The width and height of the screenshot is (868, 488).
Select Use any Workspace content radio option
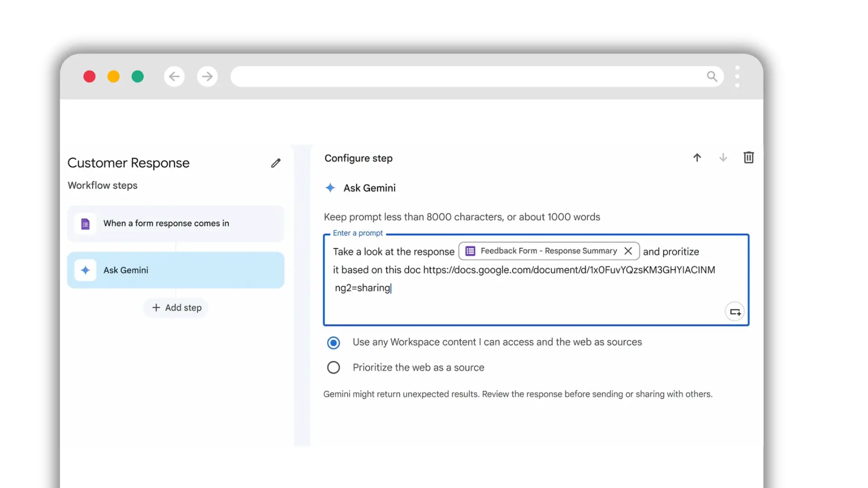tap(334, 343)
